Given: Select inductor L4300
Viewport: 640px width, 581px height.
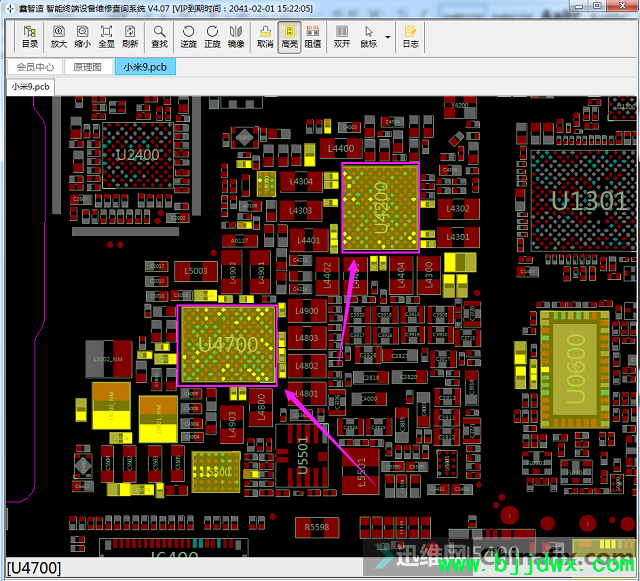Looking at the screenshot, I should [x=429, y=275].
